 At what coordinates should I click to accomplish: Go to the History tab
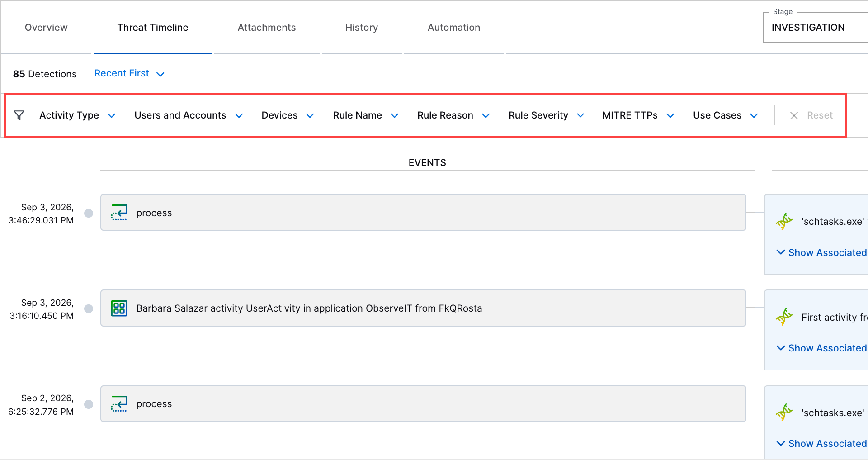tap(362, 28)
